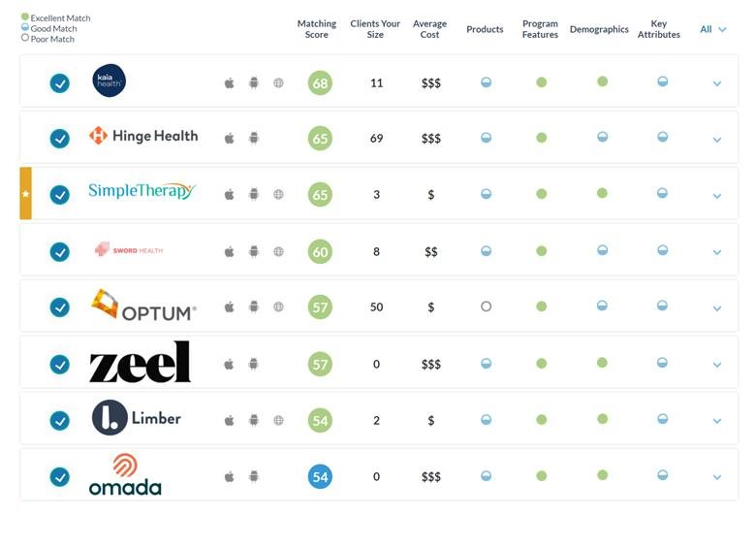This screenshot has height=548, width=756.
Task: Click the web globe icon in SimpleTherapy row
Action: tap(278, 195)
